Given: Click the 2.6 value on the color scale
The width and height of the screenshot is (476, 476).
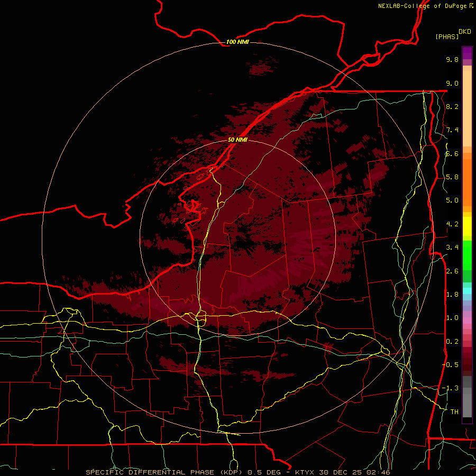Looking at the screenshot, I should coord(452,271).
